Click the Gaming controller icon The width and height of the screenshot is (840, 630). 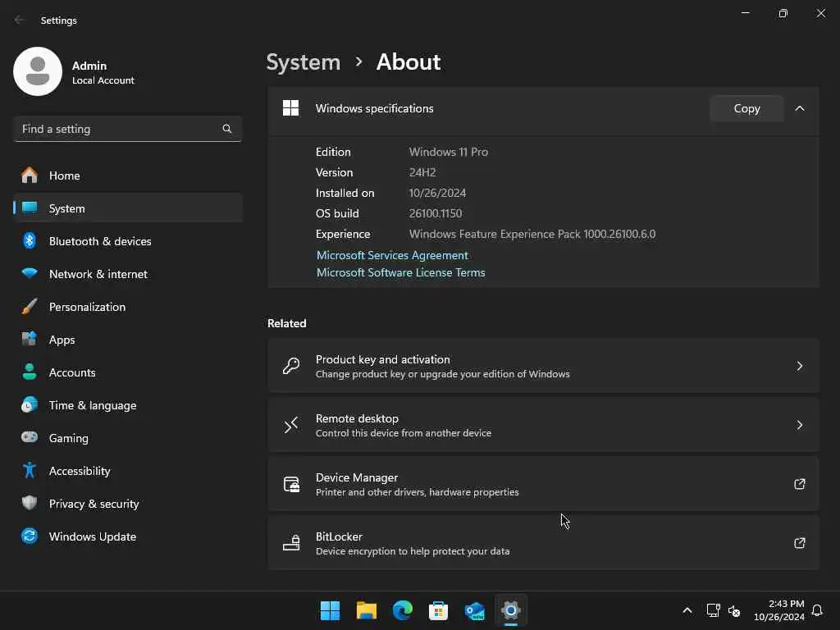[x=30, y=437]
